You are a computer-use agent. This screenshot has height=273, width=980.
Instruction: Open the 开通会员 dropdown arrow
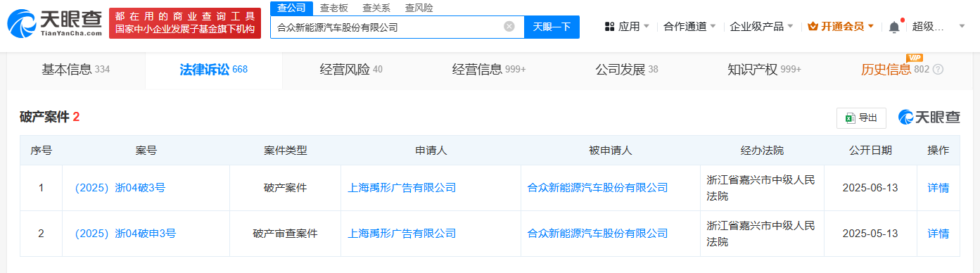[871, 27]
